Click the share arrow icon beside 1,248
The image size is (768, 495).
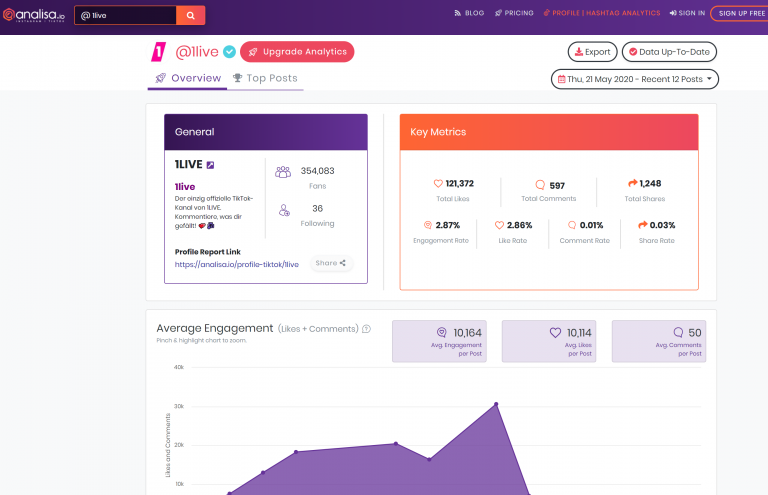coord(632,183)
